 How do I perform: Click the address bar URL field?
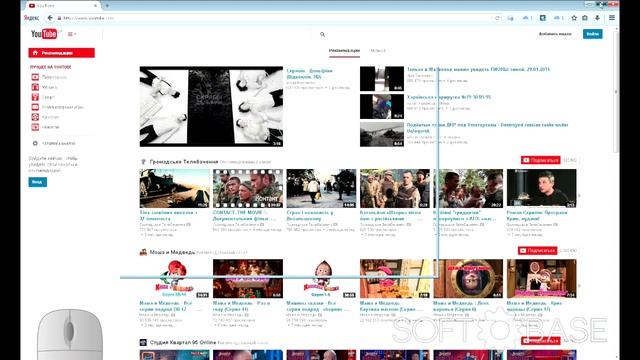coord(273,18)
